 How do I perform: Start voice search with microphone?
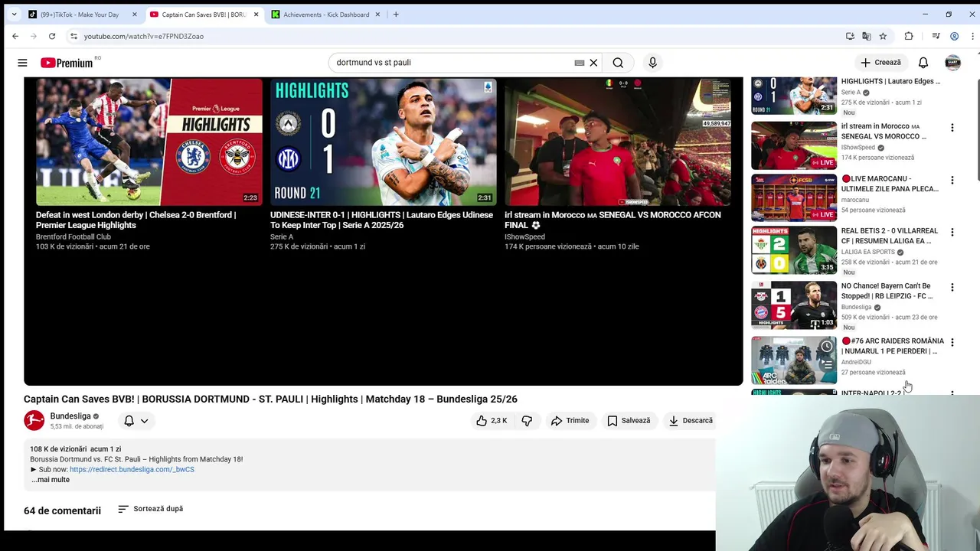click(x=652, y=63)
